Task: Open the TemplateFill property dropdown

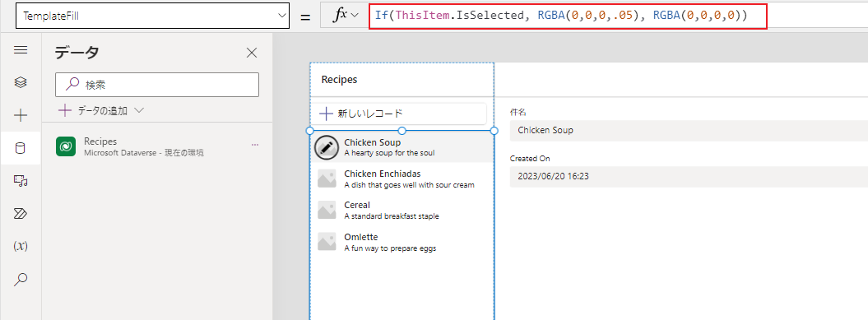Action: click(x=152, y=16)
